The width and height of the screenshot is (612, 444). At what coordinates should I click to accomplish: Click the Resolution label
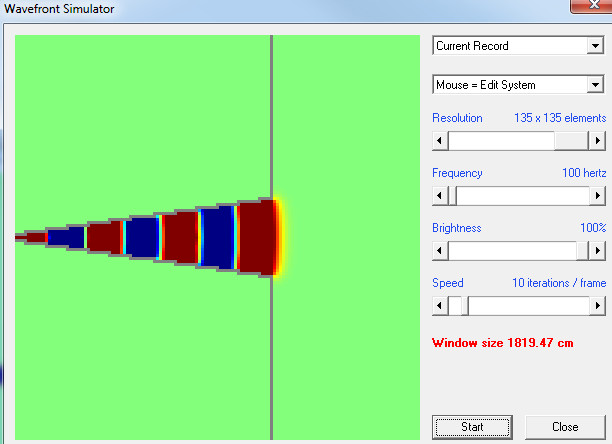coord(457,118)
